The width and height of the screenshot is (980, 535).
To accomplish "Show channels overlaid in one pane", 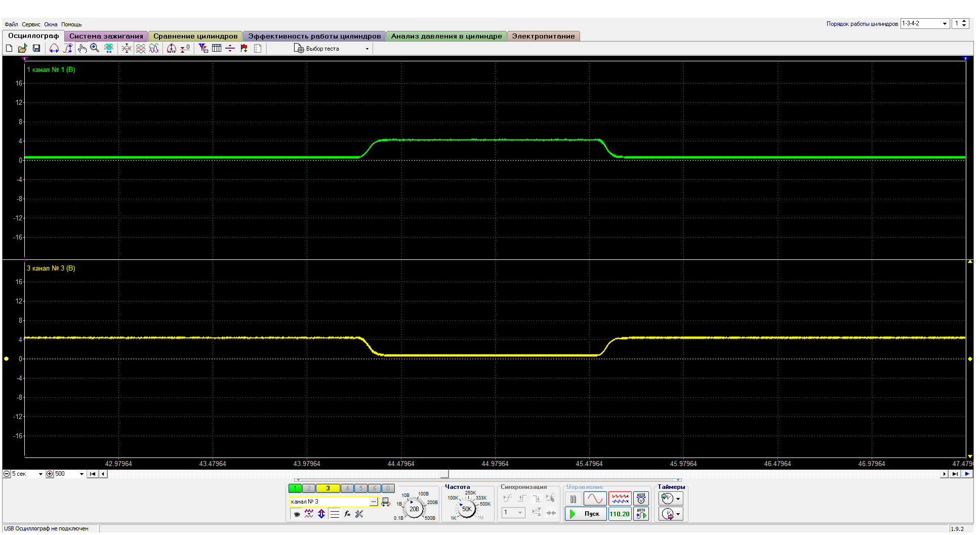I will 154,48.
